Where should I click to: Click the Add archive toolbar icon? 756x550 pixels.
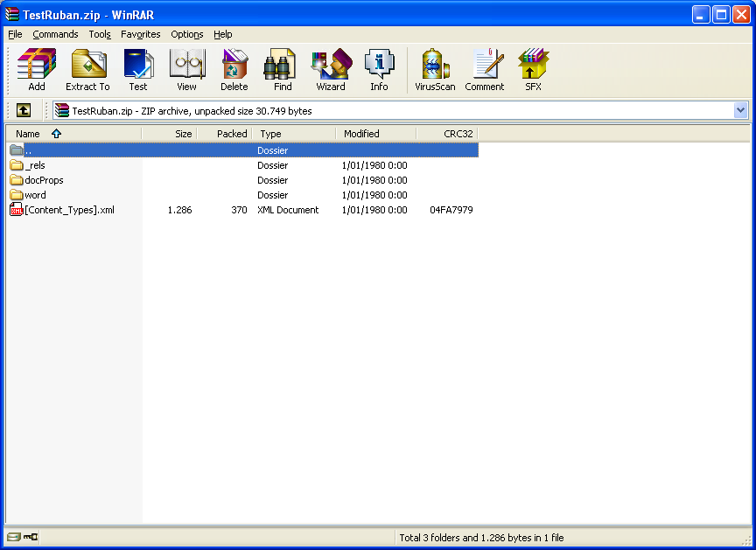(37, 69)
